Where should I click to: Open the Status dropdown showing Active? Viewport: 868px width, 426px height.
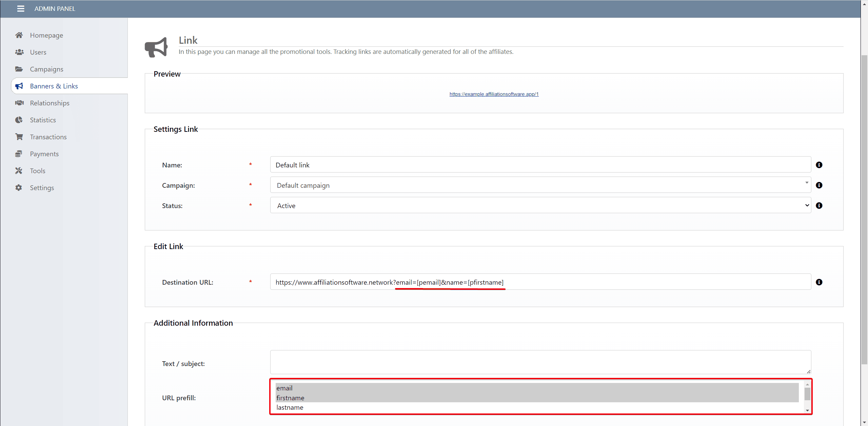pos(540,206)
